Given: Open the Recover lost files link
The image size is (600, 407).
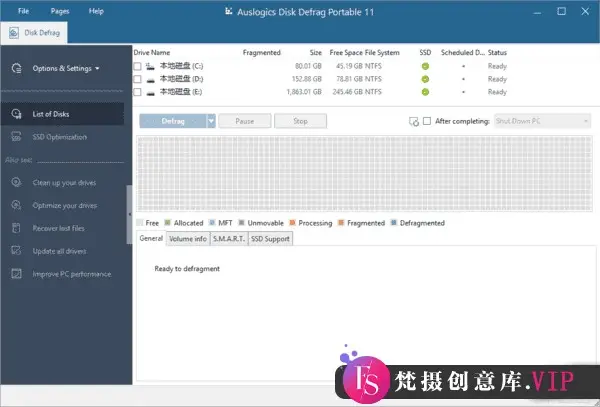Looking at the screenshot, I should (59, 228).
